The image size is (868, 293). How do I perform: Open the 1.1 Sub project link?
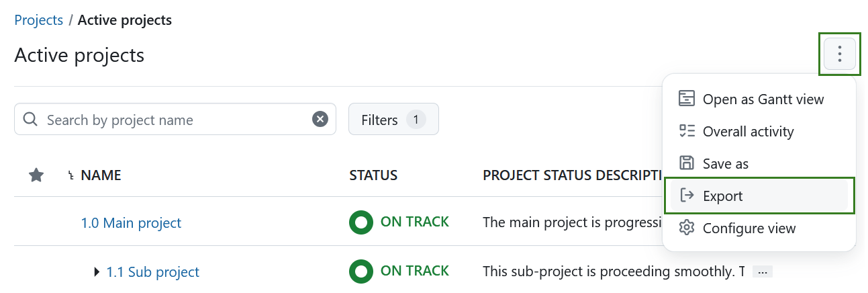[x=152, y=272]
